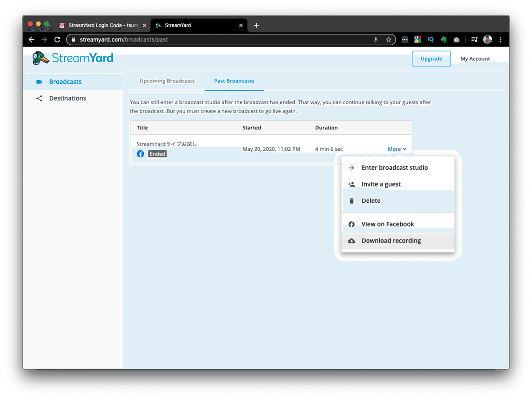532x399 pixels.
Task: Click the Evernote elephant extension icon
Action: pyautogui.click(x=443, y=39)
